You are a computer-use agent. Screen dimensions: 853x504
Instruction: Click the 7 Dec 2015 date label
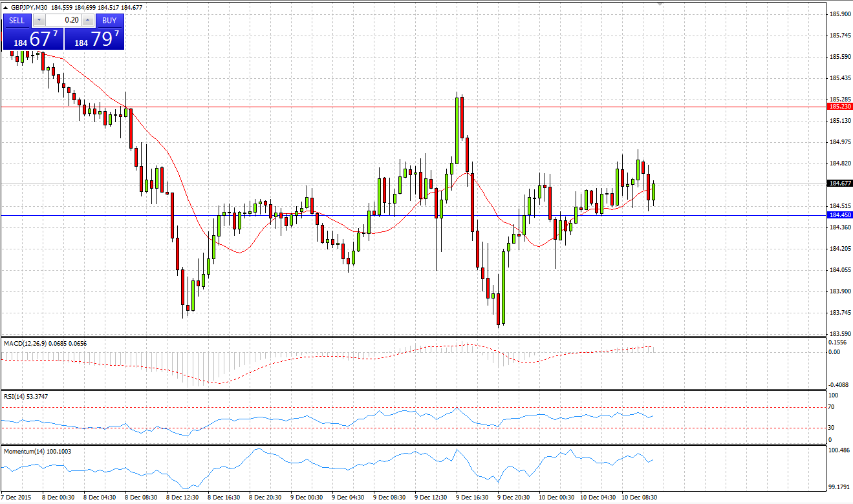(16, 498)
